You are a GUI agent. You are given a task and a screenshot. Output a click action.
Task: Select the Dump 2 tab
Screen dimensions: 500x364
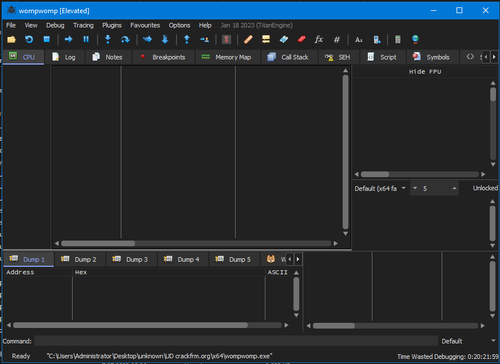click(x=80, y=259)
